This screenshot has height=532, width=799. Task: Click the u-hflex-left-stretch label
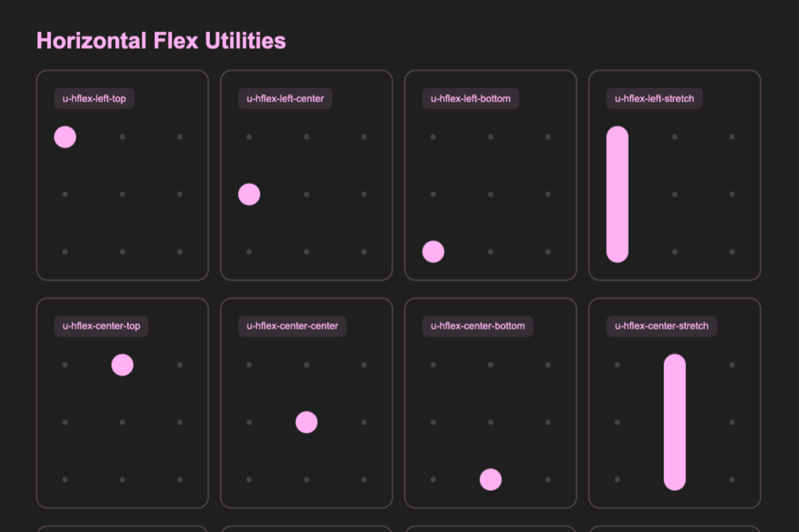click(x=654, y=98)
